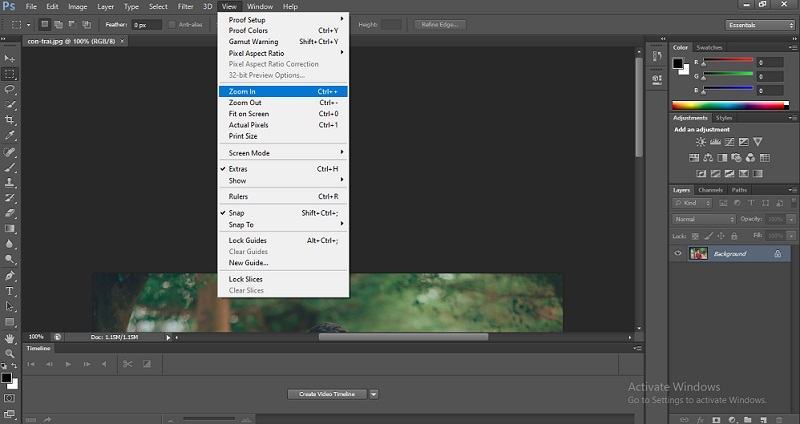Add a Curves adjustment
Viewport: 800px width, 424px height.
point(730,142)
